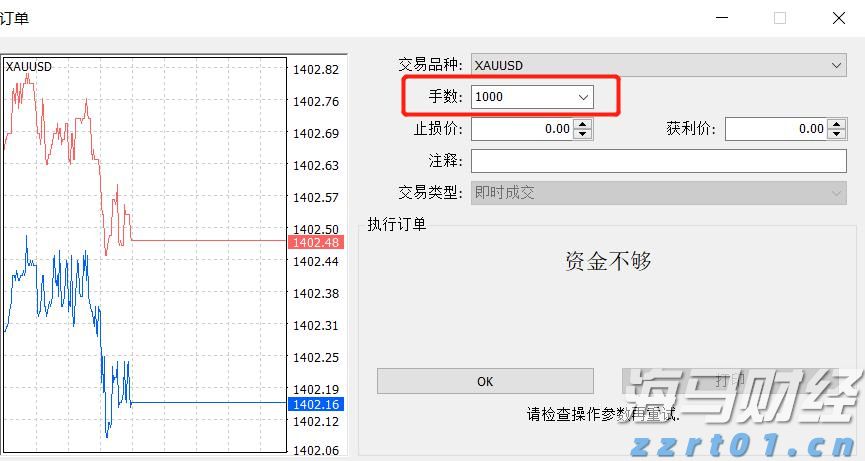Screen dimensions: 865x461
Task: Click into the 止损价 value field
Action: 522,129
